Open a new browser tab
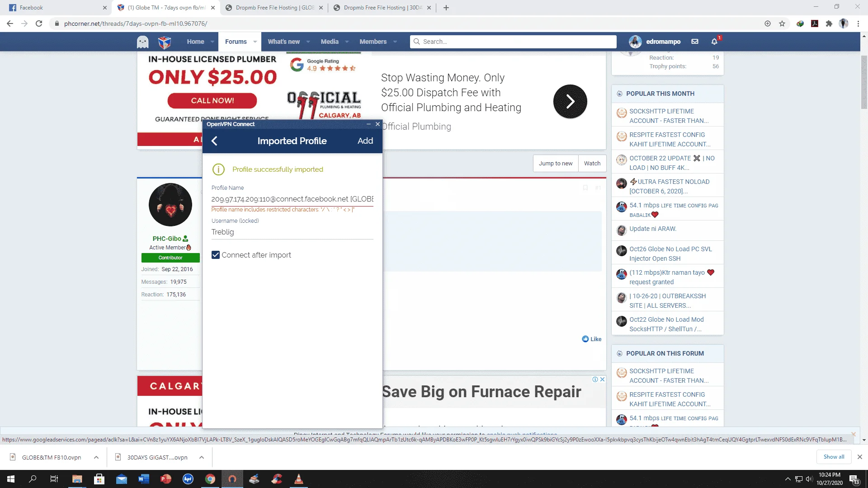Viewport: 868px width, 488px height. pyautogui.click(x=446, y=8)
